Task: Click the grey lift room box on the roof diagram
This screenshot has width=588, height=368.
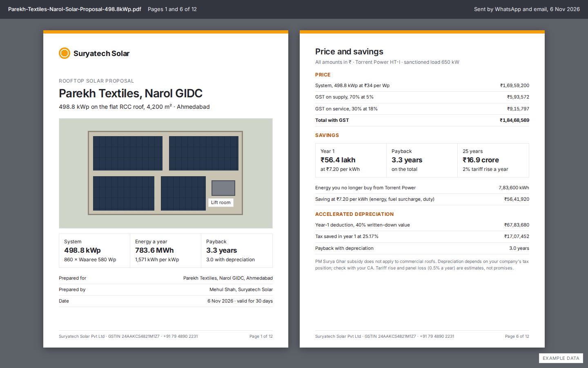Action: pyautogui.click(x=223, y=188)
